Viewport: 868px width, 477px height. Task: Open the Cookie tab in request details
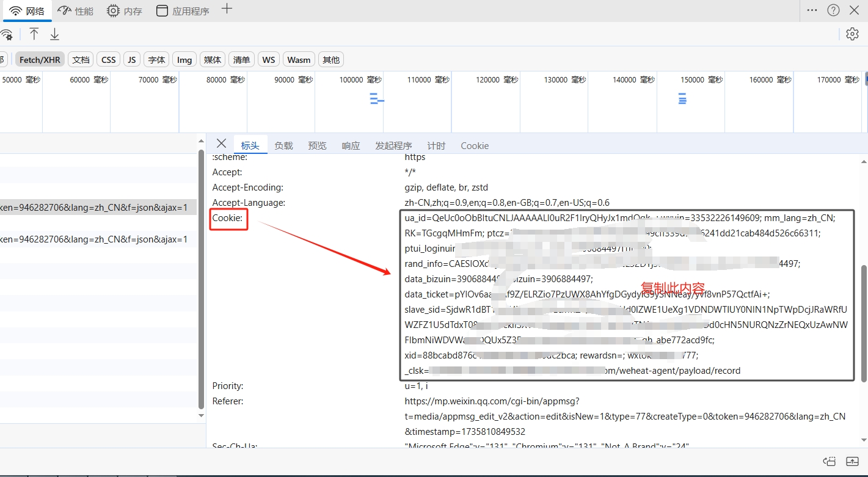(475, 146)
